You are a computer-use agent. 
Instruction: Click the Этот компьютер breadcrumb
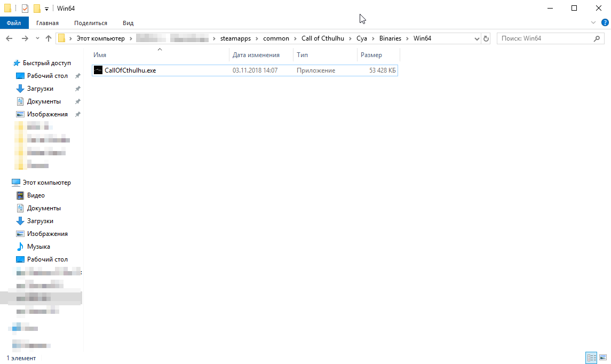[x=100, y=38]
